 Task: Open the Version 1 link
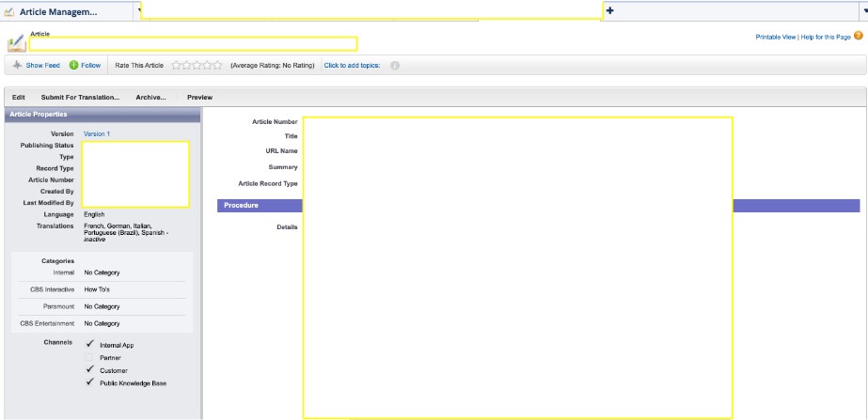(97, 134)
